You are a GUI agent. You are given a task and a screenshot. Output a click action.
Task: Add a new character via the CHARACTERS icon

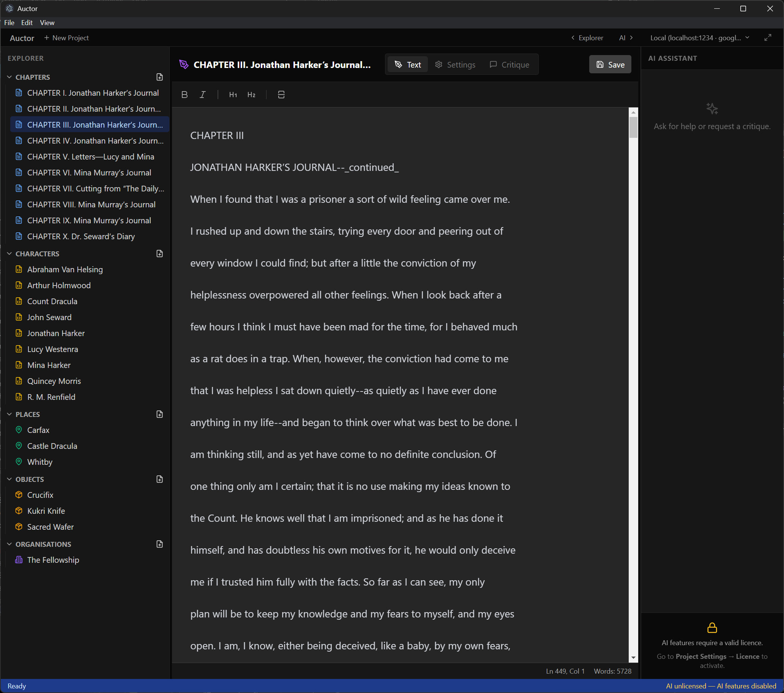159,253
